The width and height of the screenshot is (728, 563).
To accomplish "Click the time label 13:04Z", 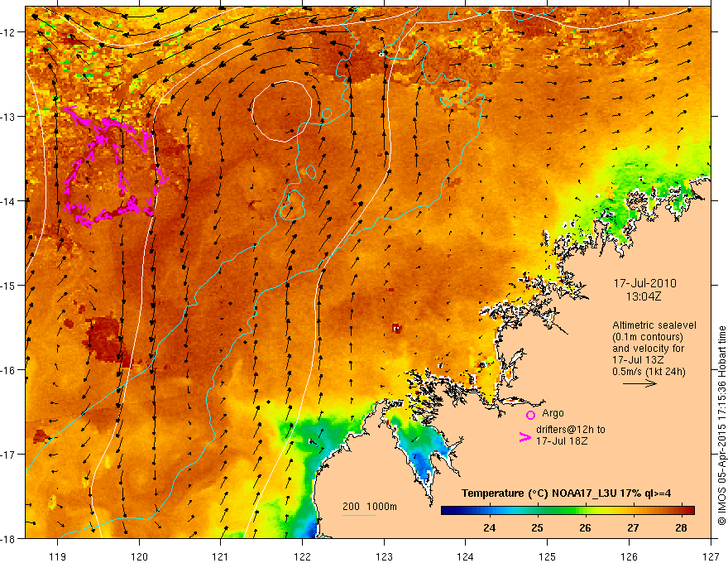I will pyautogui.click(x=643, y=296).
